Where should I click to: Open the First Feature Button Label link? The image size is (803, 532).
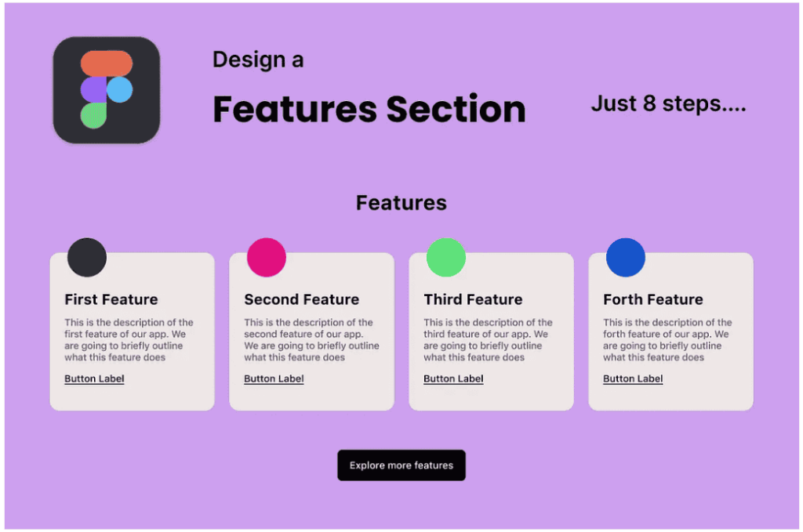94,379
